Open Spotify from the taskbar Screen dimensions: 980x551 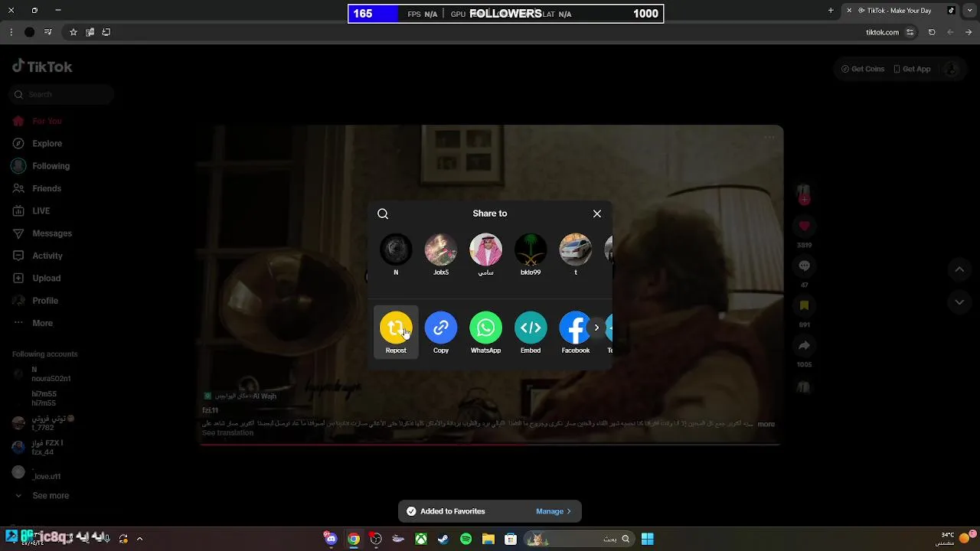click(x=465, y=539)
